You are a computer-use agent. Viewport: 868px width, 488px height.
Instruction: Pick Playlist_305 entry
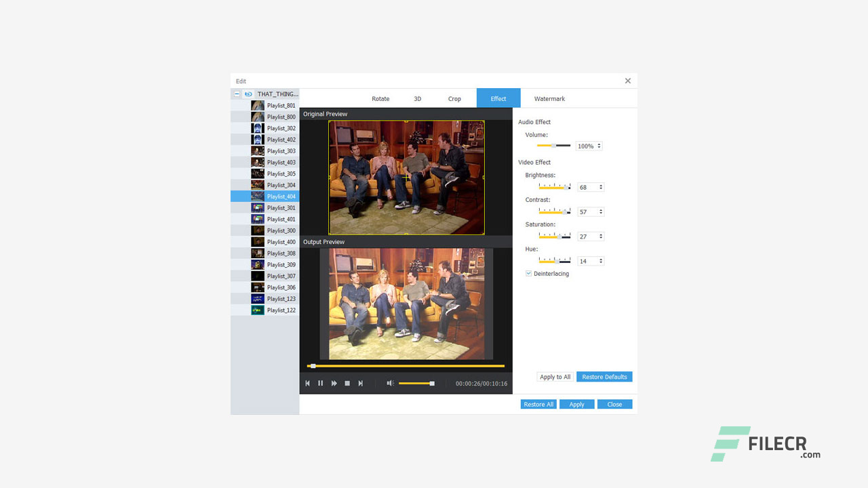[265, 174]
